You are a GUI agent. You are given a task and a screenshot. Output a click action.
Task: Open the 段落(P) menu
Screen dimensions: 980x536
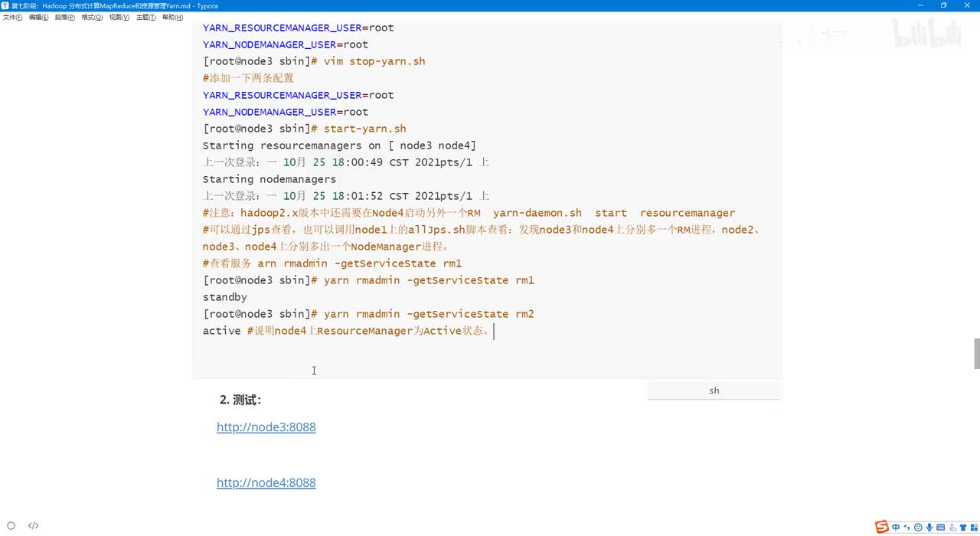pyautogui.click(x=65, y=17)
